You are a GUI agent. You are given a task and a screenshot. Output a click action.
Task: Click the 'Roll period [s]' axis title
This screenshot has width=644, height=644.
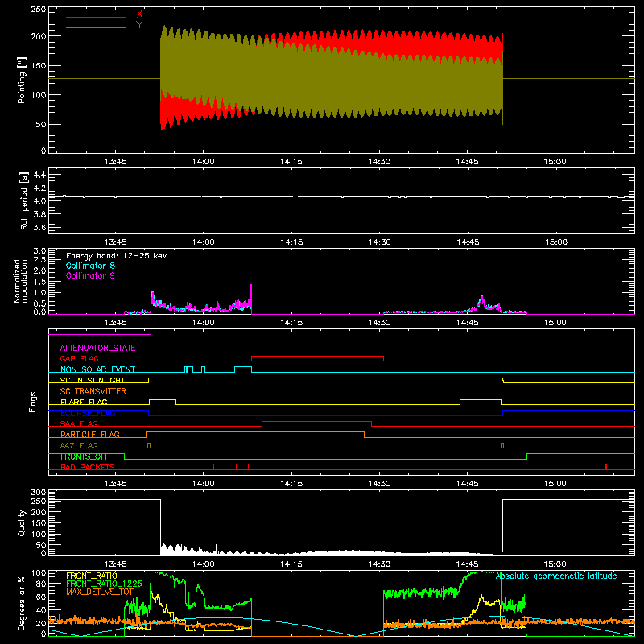[x=23, y=200]
